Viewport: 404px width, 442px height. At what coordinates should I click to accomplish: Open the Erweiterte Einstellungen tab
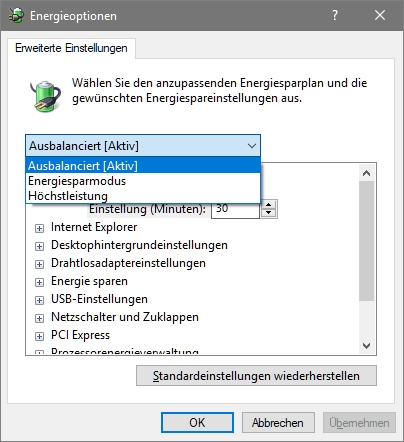coord(71,48)
